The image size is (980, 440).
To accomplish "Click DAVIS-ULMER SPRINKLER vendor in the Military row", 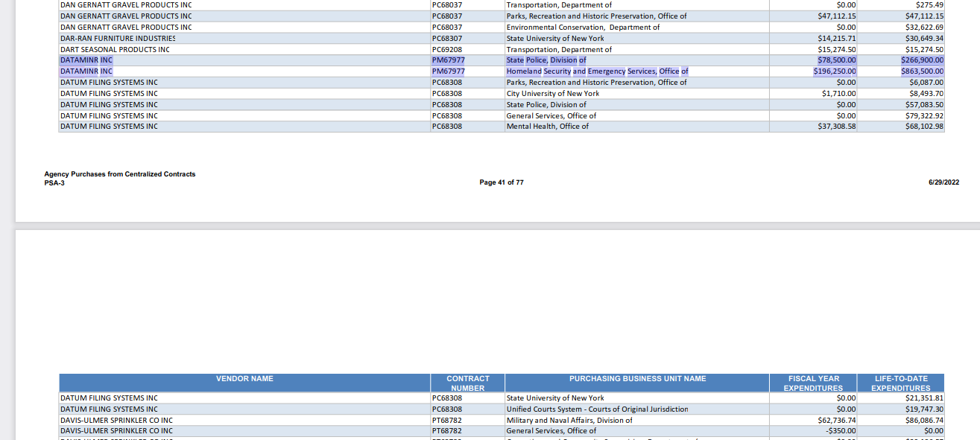I will (x=116, y=421).
